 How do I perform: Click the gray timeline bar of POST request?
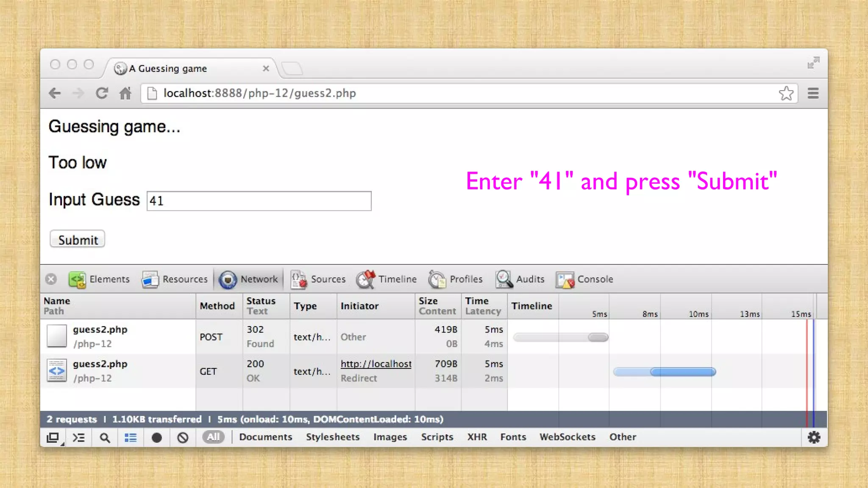click(x=561, y=337)
